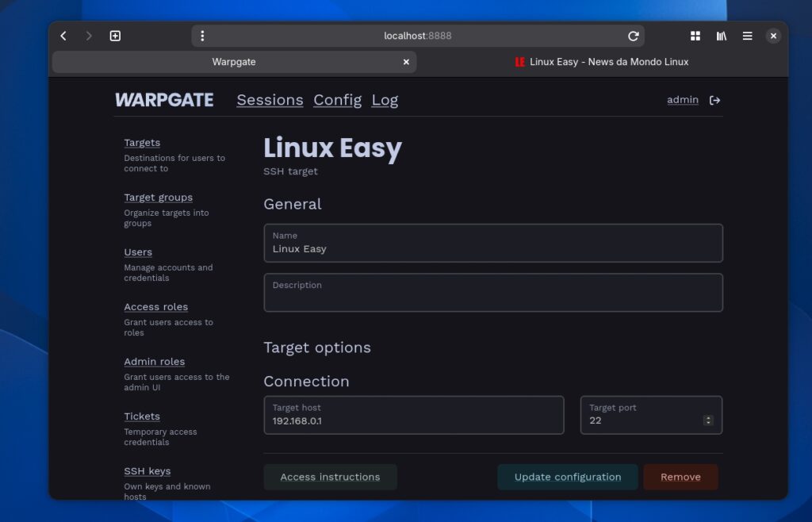Open Target groups in the sidebar
This screenshot has width=812, height=522.
[x=158, y=198]
